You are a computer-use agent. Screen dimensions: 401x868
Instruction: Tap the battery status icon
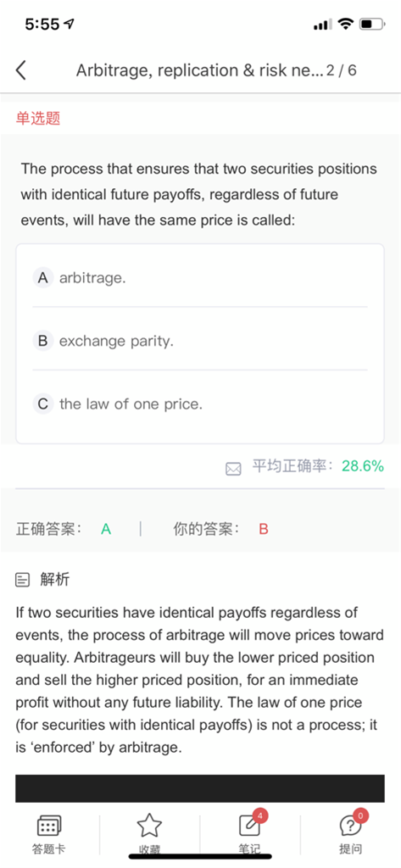[x=372, y=24]
